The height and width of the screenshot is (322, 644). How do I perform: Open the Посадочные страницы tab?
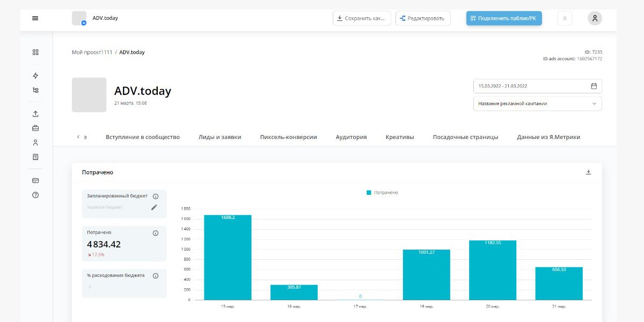tap(466, 137)
